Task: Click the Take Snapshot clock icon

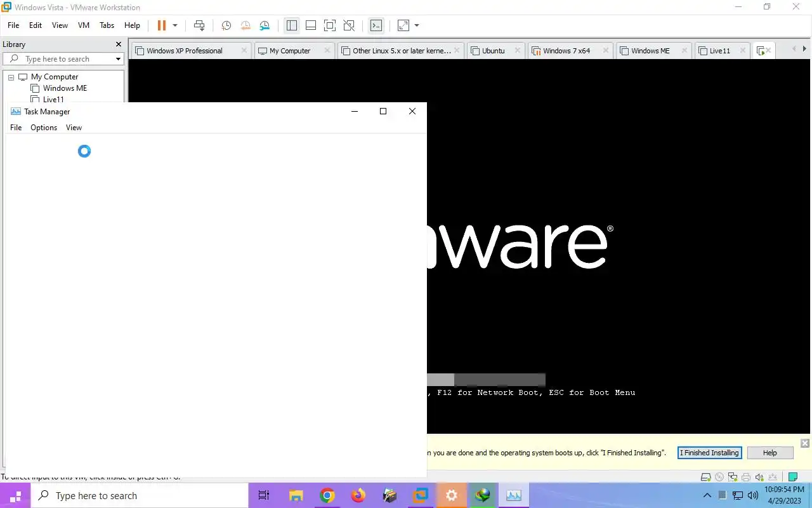Action: [x=226, y=25]
